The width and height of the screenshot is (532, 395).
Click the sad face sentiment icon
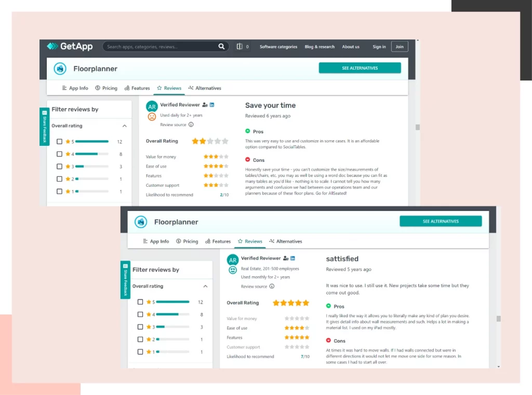[x=152, y=117]
